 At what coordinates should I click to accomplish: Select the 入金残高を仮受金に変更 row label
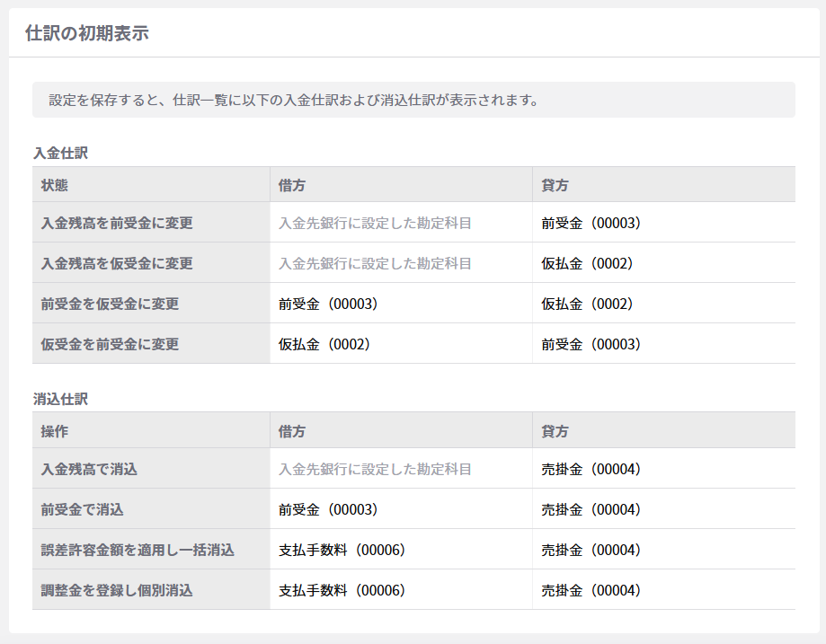coord(117,263)
